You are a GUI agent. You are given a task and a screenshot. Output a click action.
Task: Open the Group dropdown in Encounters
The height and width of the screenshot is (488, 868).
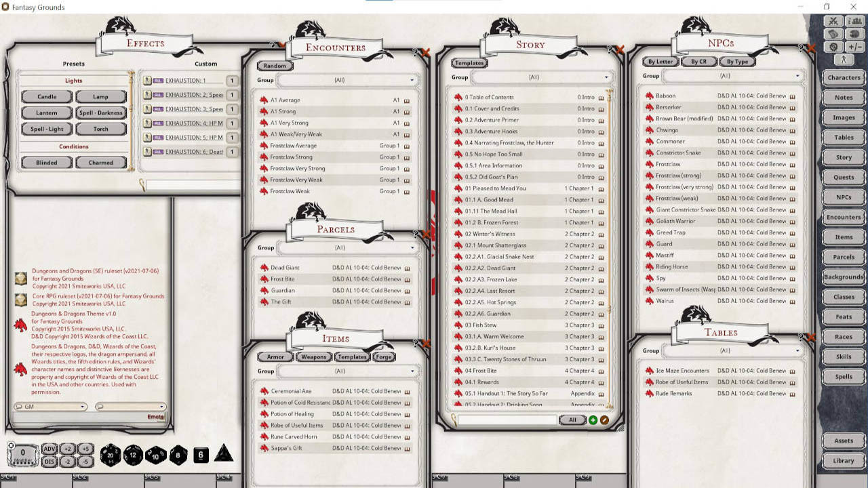click(x=349, y=80)
